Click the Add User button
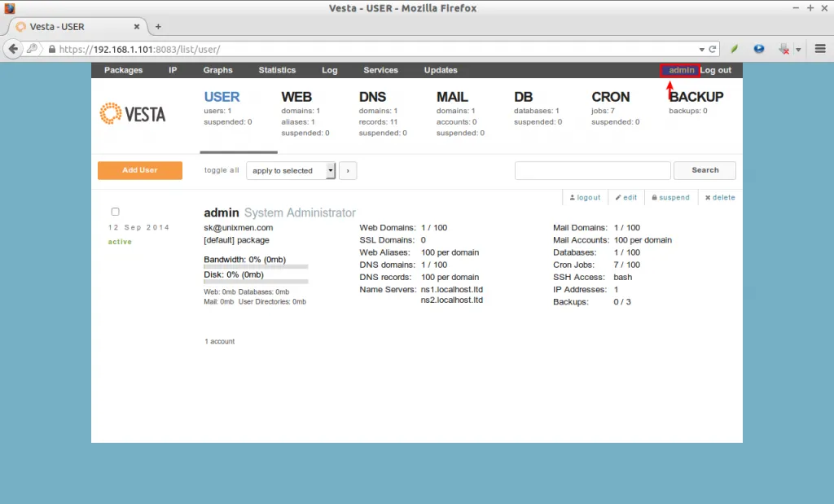The image size is (834, 504). (x=140, y=170)
